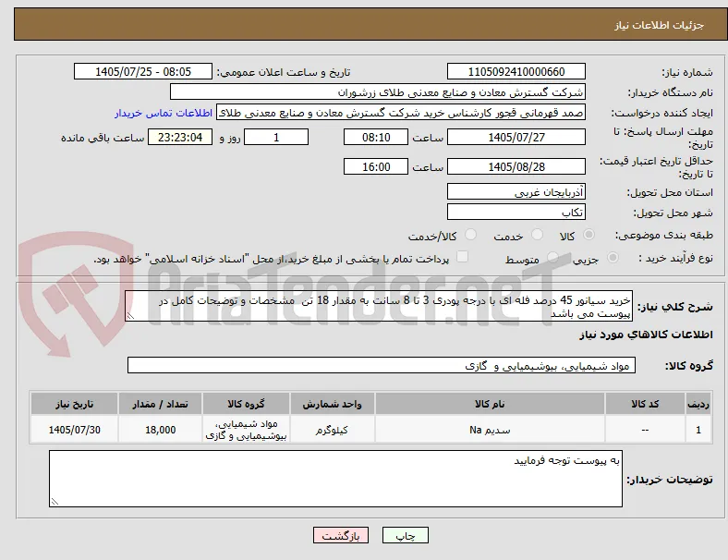Viewport: 728px width, 560px height.
Task: Select the متوسط purchase type radio
Action: (x=552, y=257)
